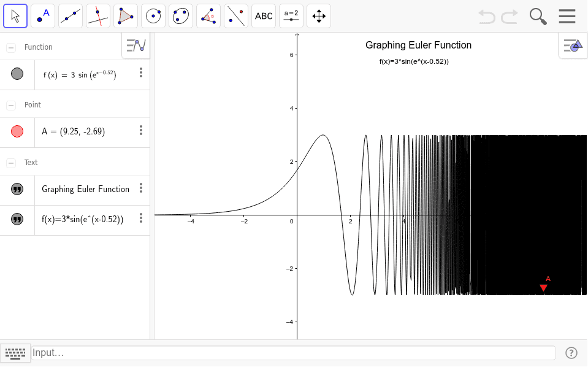Click the Point group header label

[32, 105]
